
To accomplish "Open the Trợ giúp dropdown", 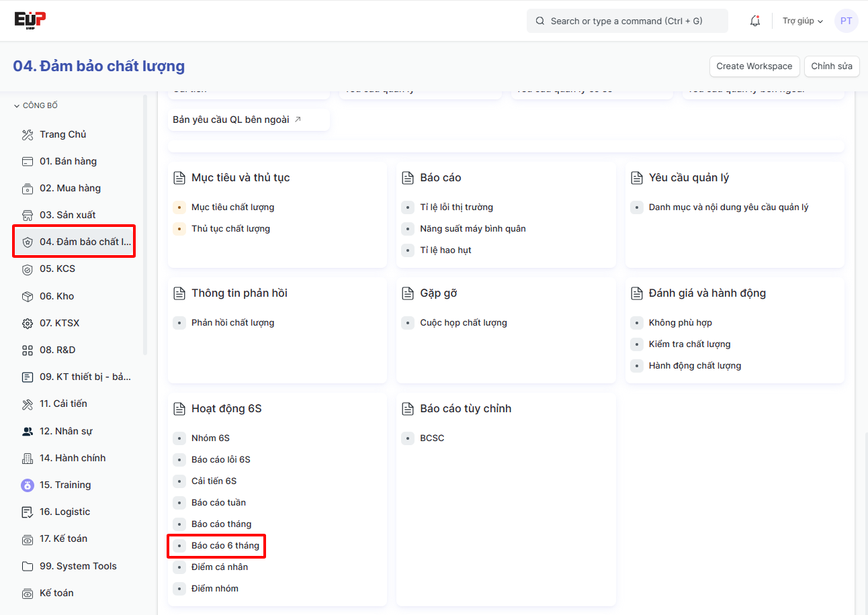I will coord(802,21).
